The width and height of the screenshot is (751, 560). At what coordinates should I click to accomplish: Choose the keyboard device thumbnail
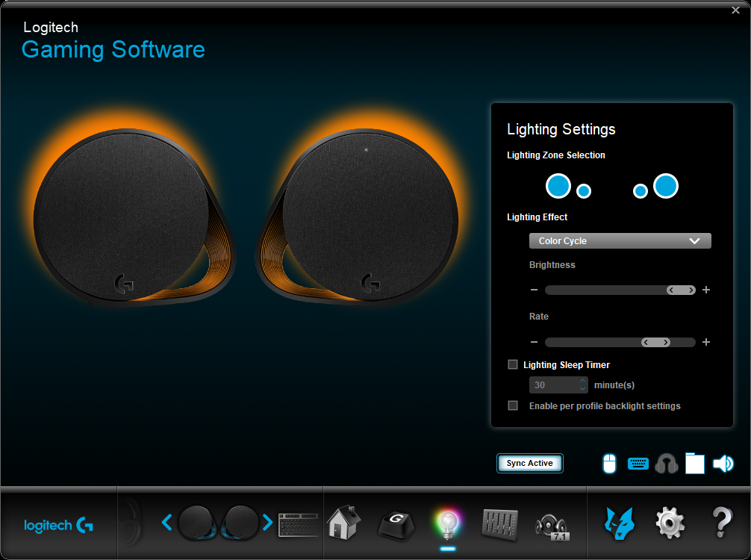(x=299, y=525)
